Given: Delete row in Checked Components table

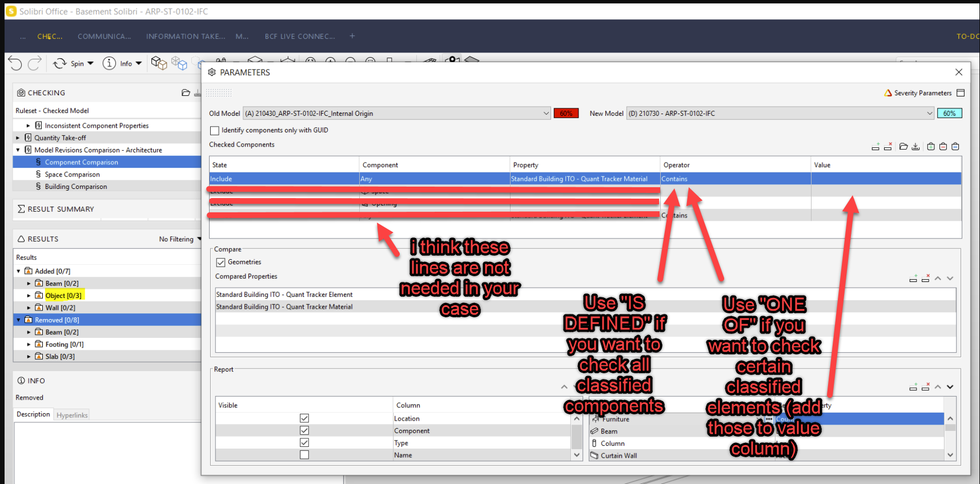Looking at the screenshot, I should click(888, 147).
